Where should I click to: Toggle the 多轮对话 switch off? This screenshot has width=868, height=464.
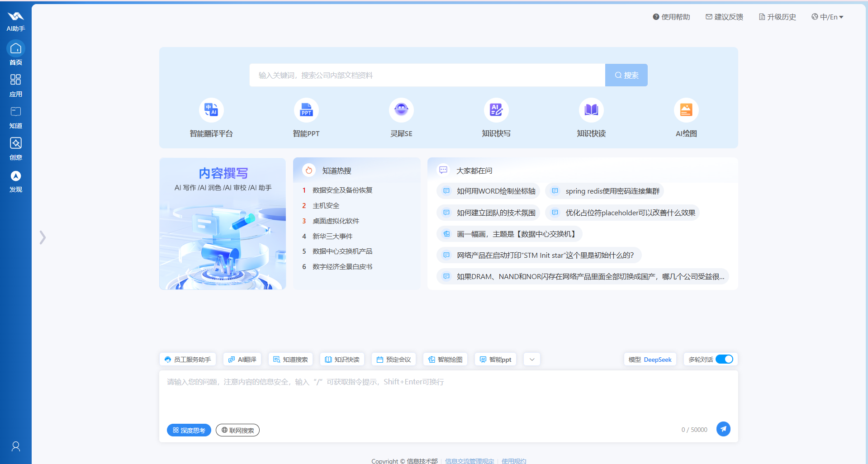pos(724,359)
